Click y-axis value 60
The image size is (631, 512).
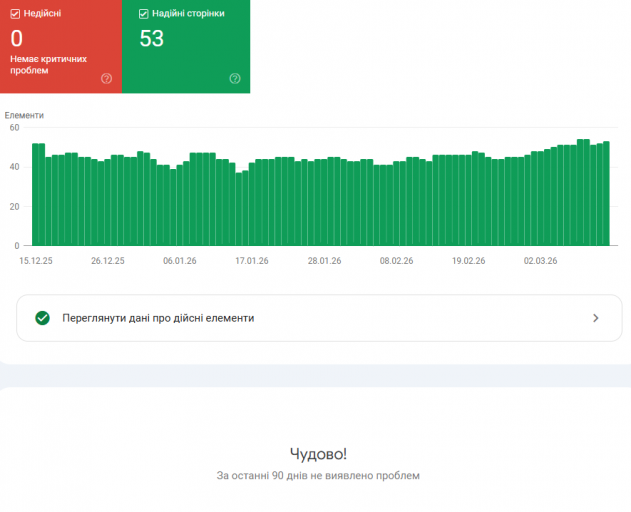click(x=14, y=128)
